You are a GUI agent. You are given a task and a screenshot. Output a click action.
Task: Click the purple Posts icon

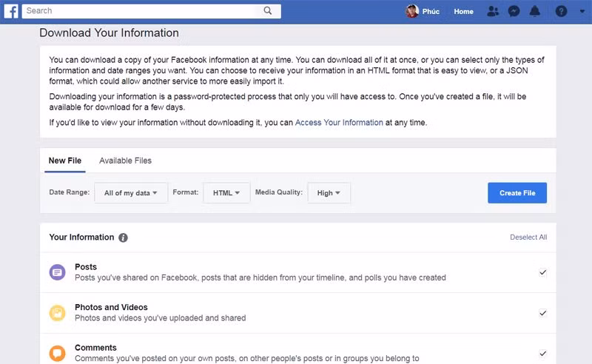(58, 272)
